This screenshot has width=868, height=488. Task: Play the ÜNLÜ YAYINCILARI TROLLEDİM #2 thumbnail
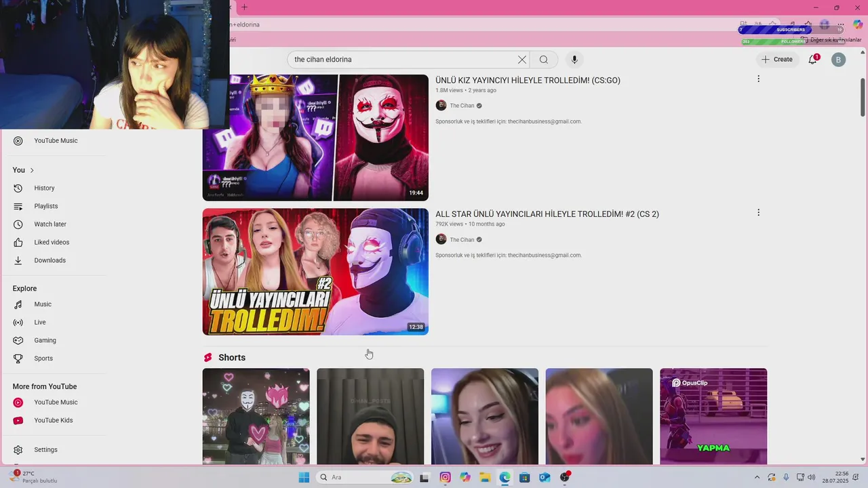[315, 272]
